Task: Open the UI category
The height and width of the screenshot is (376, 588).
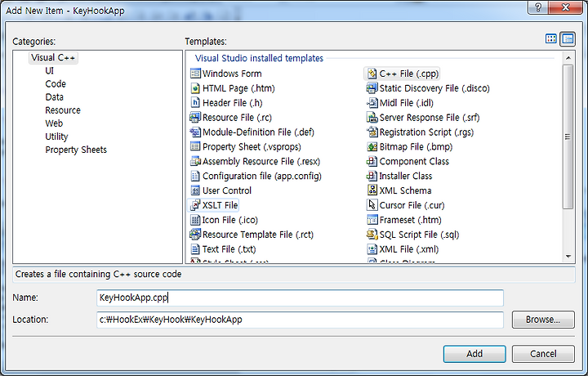Action: 50,71
